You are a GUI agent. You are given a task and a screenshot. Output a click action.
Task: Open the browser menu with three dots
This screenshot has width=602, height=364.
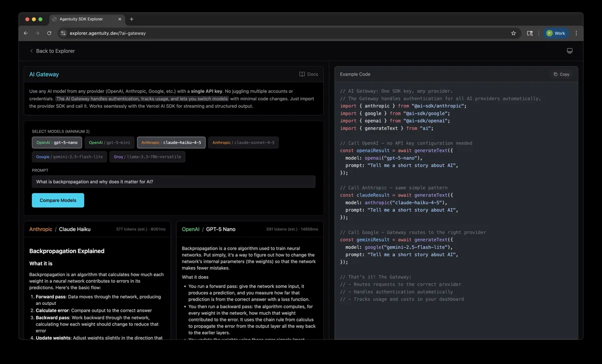point(576,33)
